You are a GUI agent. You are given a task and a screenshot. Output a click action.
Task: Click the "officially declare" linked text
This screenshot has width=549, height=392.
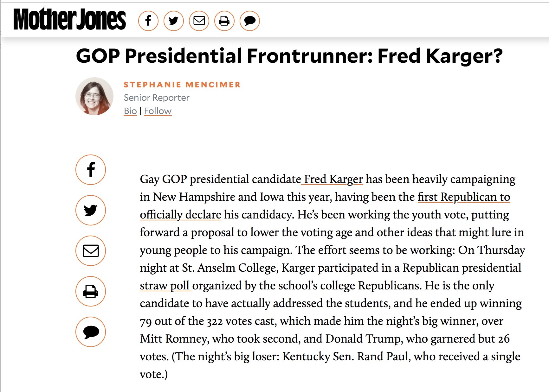point(180,215)
